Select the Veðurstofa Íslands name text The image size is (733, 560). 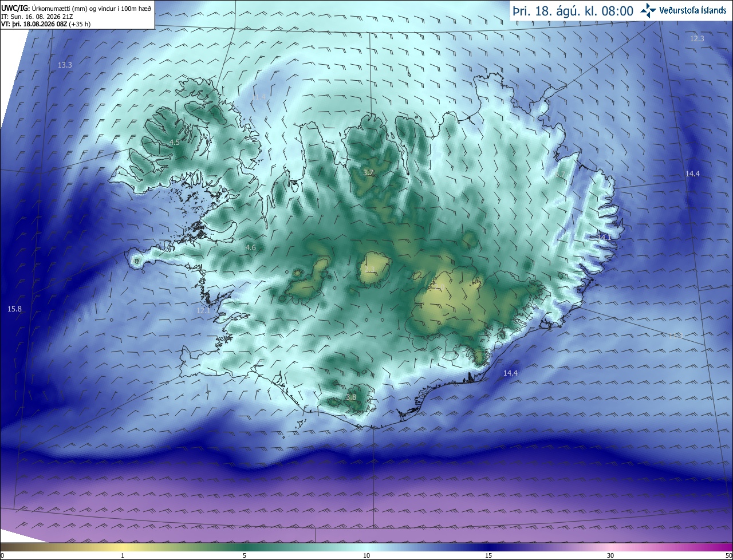coord(693,11)
